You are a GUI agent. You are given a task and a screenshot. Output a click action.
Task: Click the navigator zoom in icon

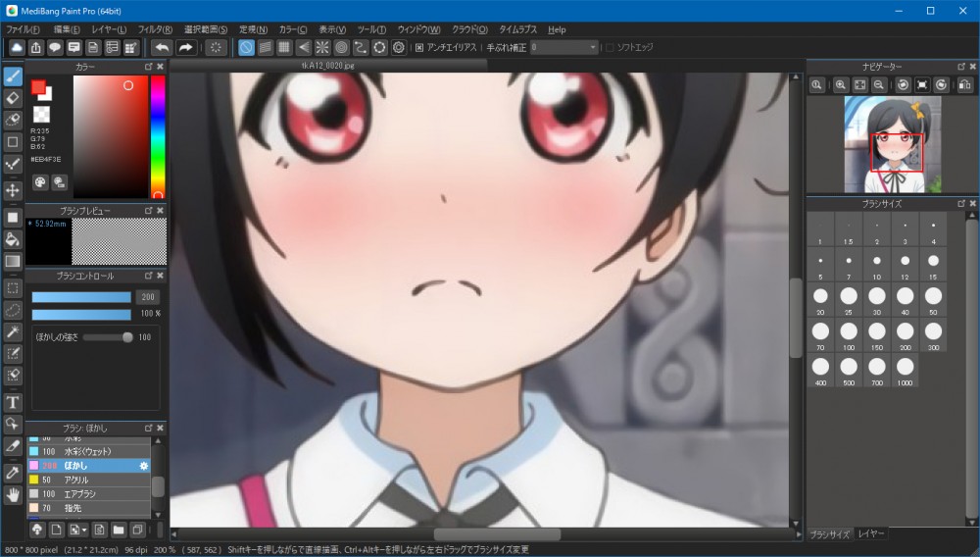click(841, 85)
